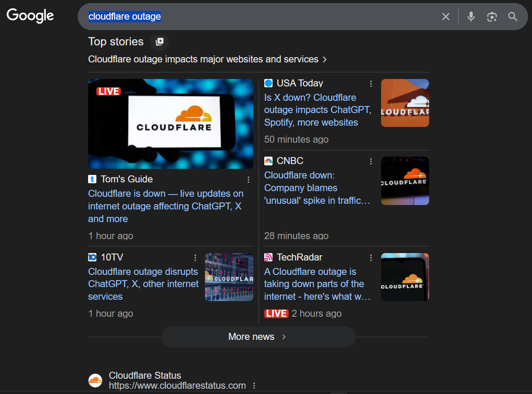Click the Google logo

(30, 16)
